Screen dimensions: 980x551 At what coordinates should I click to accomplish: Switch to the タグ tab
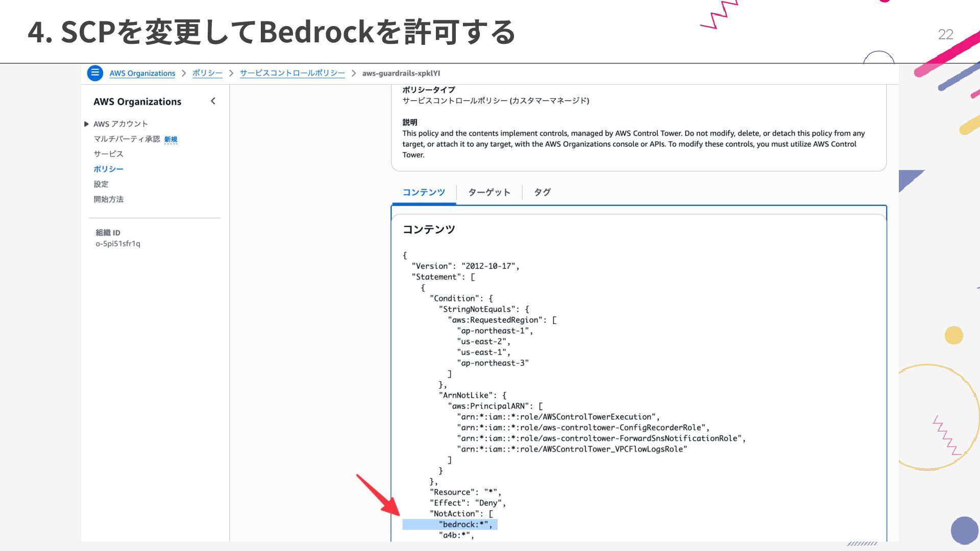pyautogui.click(x=542, y=192)
